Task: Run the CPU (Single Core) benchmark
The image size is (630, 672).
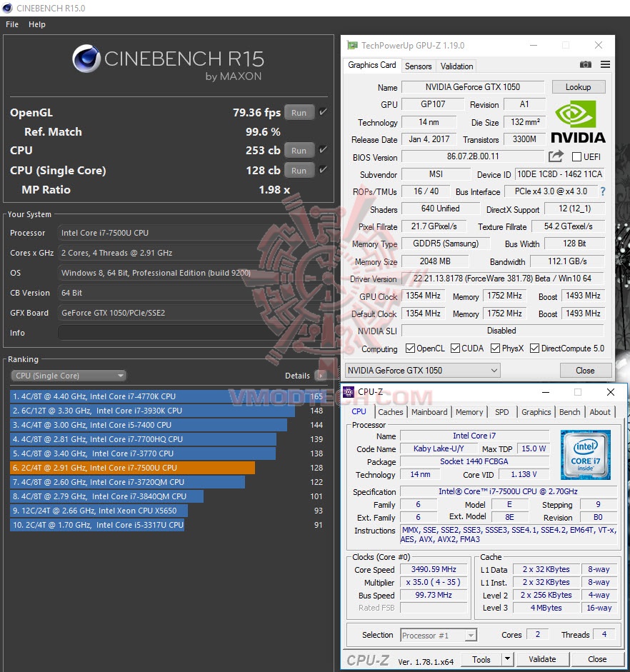Action: pyautogui.click(x=299, y=170)
